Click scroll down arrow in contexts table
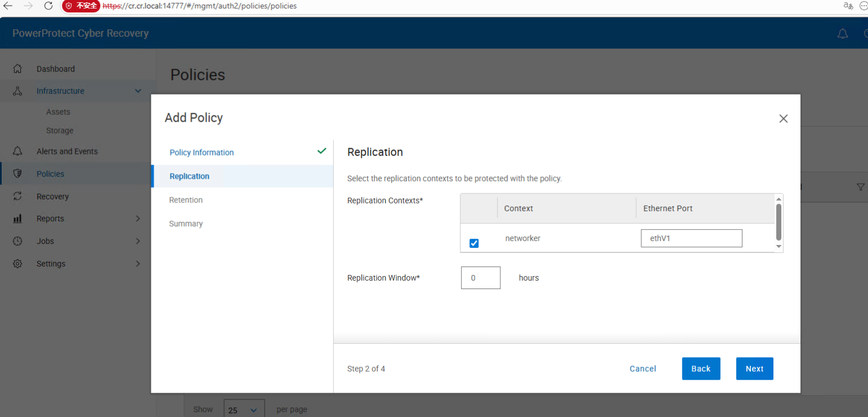Screen dimensions: 868x417 tap(779, 246)
